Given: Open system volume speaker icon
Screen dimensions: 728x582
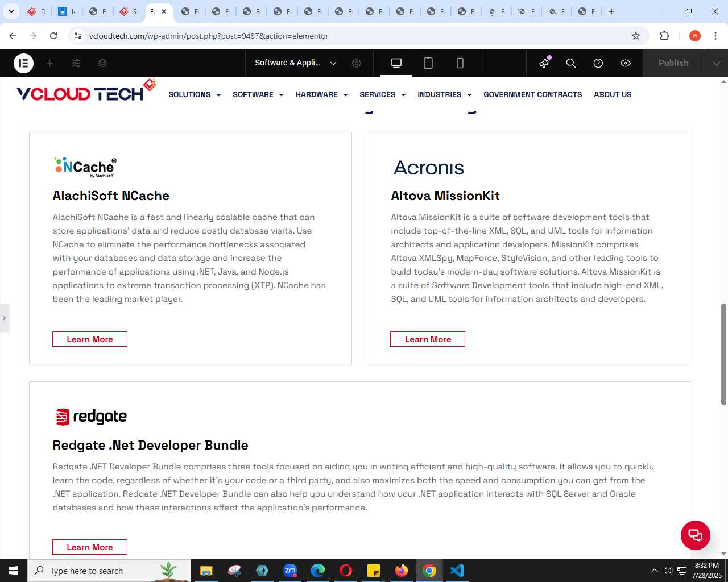Looking at the screenshot, I should click(x=668, y=571).
